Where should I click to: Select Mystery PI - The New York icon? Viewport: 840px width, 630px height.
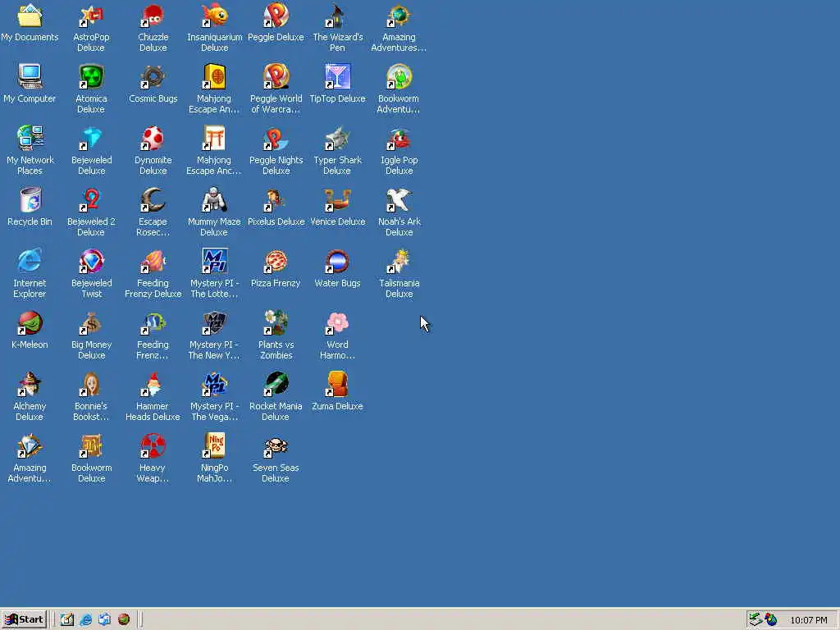click(x=214, y=323)
